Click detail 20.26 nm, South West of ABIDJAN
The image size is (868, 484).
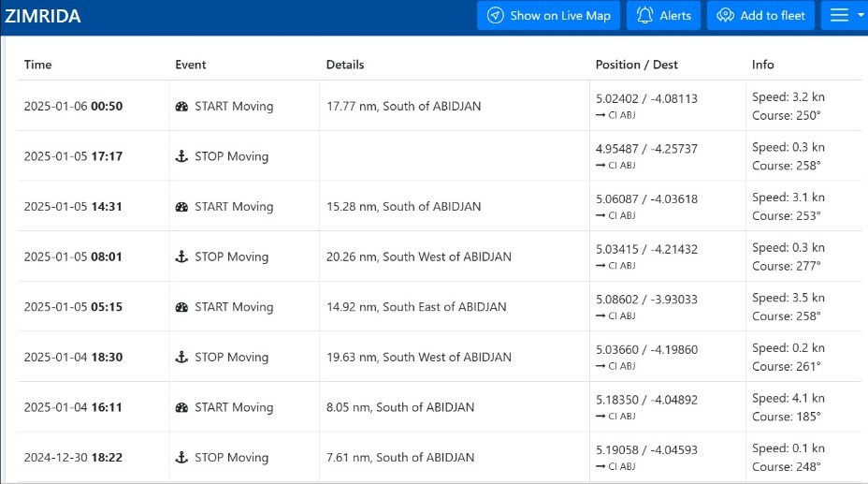tap(418, 257)
